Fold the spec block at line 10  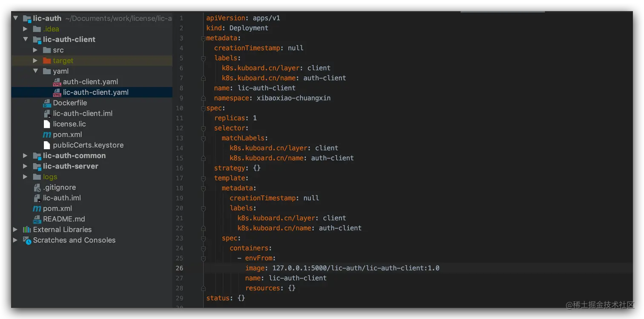pos(203,108)
